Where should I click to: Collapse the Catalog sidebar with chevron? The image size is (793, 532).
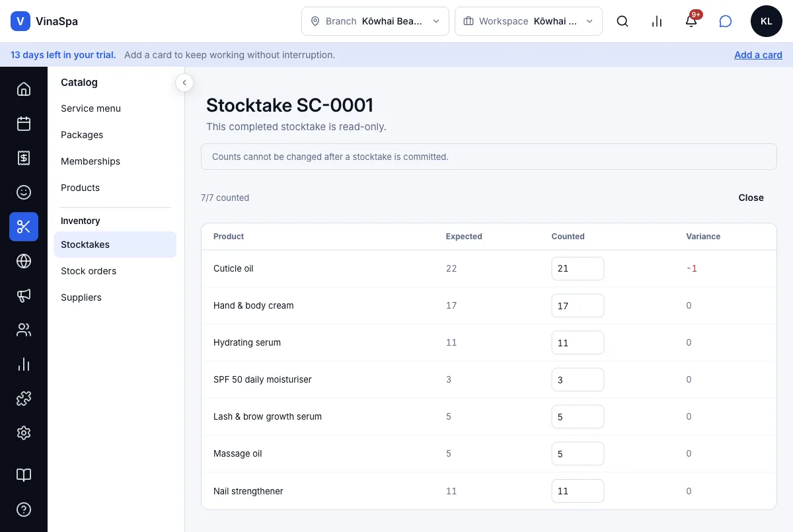pyautogui.click(x=184, y=83)
